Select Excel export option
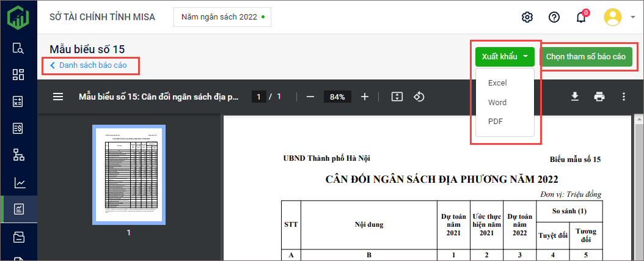The width and height of the screenshot is (644, 261). coord(497,83)
